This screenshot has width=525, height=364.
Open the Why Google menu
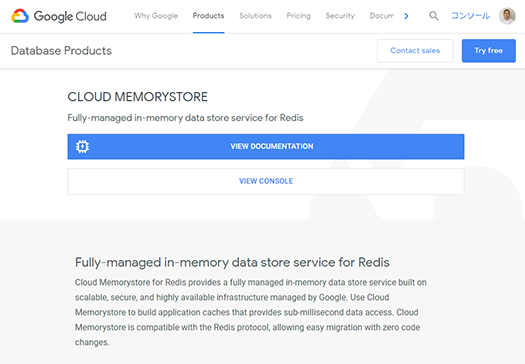click(156, 16)
